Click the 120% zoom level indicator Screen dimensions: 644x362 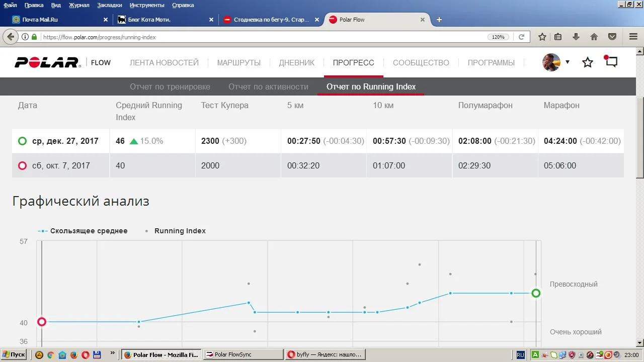(x=498, y=37)
